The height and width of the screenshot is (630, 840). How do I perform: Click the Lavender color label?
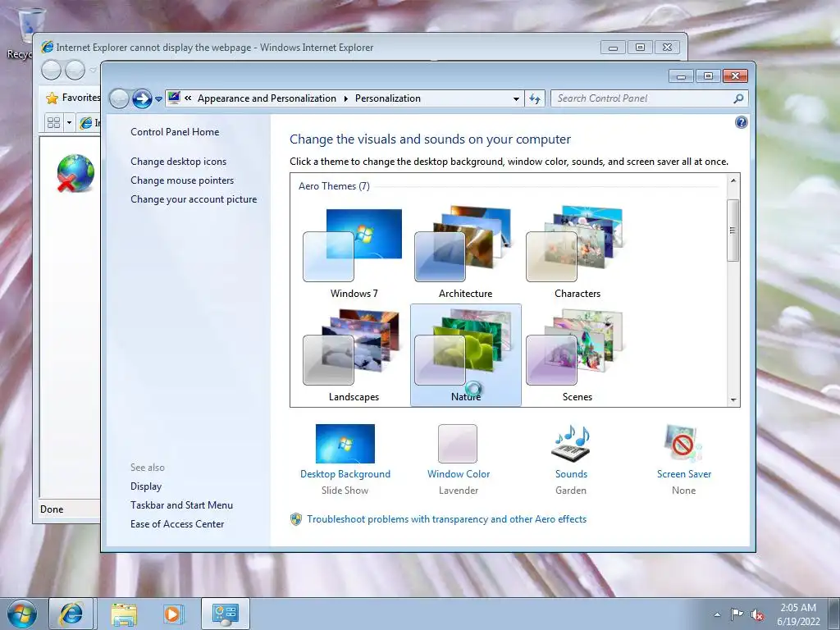click(459, 491)
